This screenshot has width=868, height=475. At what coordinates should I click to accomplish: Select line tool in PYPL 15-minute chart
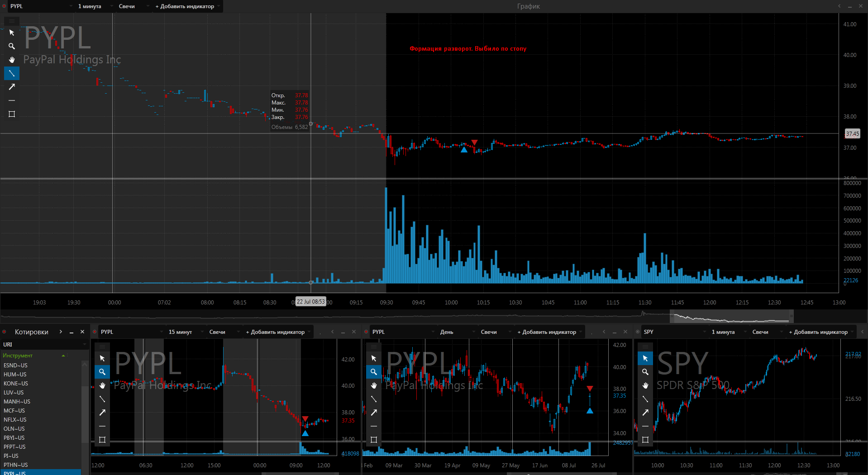[102, 399]
